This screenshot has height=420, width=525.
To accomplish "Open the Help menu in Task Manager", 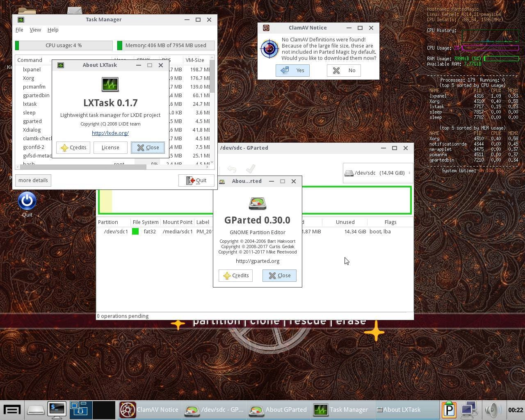I will [53, 30].
